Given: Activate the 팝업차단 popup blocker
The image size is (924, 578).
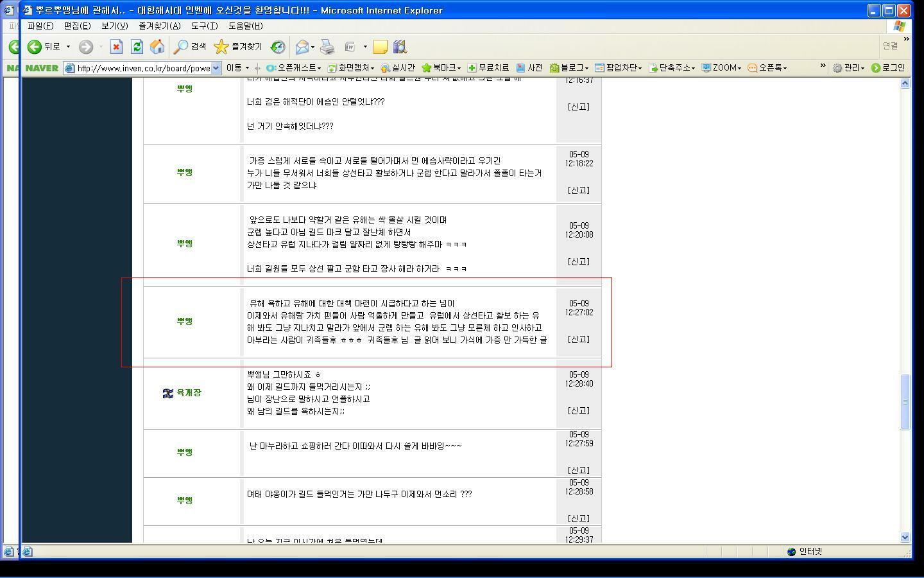Looking at the screenshot, I should click(x=618, y=67).
